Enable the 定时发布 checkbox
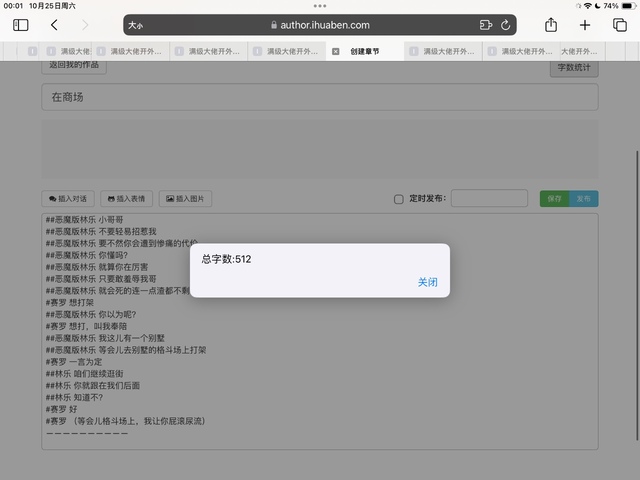 pyautogui.click(x=399, y=199)
